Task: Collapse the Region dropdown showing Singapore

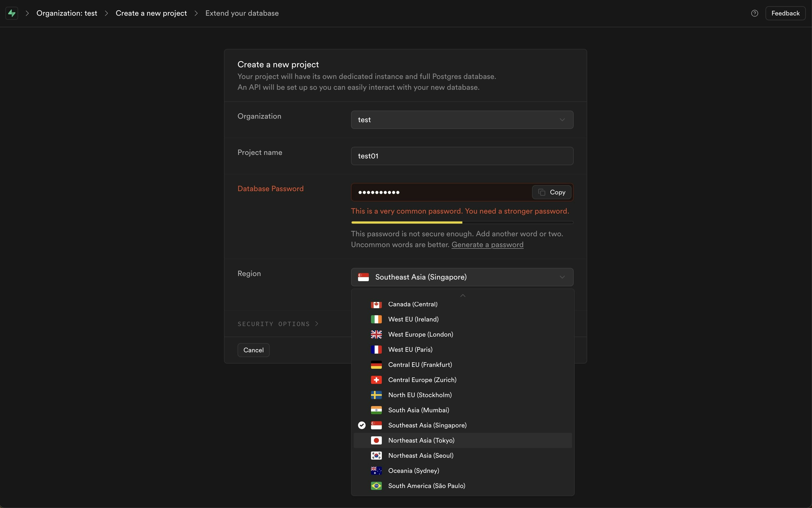Action: [x=462, y=277]
